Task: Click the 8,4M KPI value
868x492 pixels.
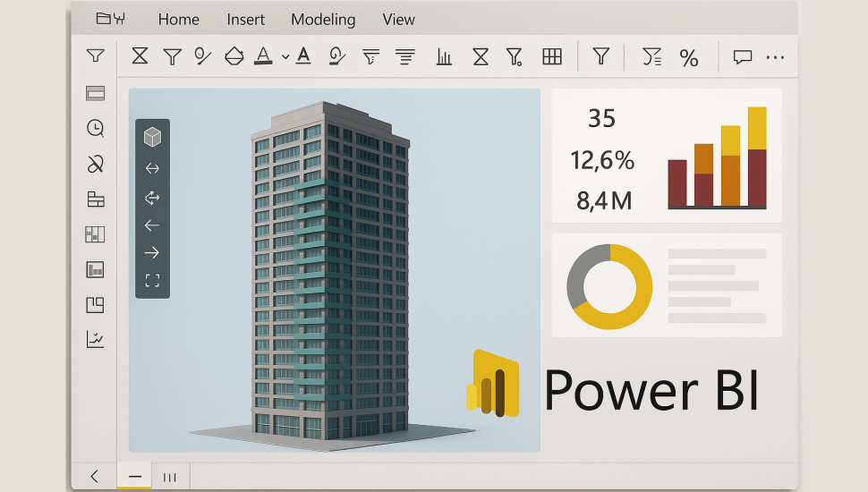Action: [x=604, y=200]
